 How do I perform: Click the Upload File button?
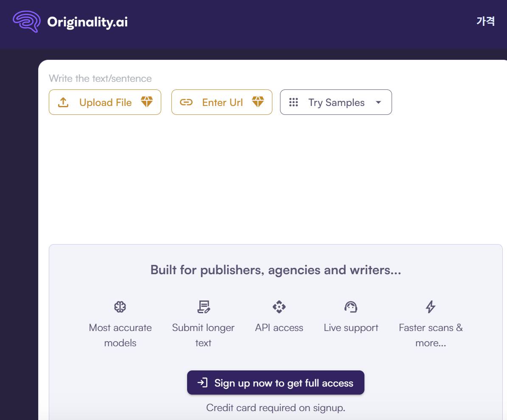tap(105, 102)
